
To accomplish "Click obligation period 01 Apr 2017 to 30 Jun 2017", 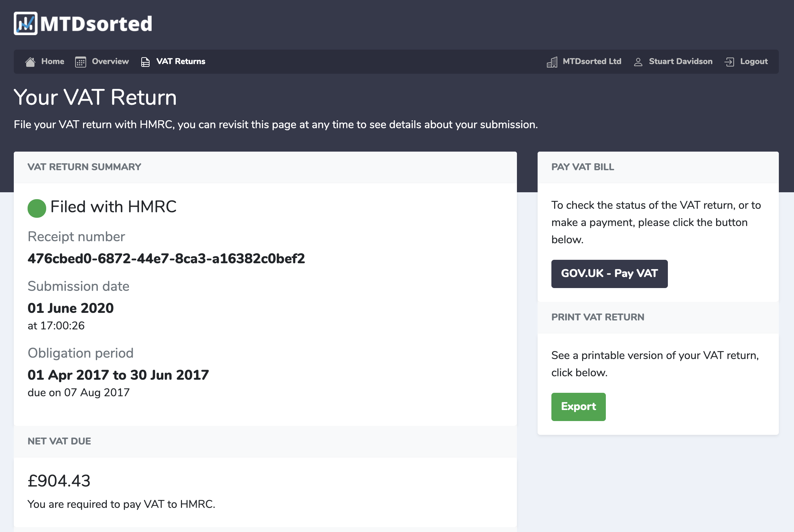I will click(x=118, y=375).
